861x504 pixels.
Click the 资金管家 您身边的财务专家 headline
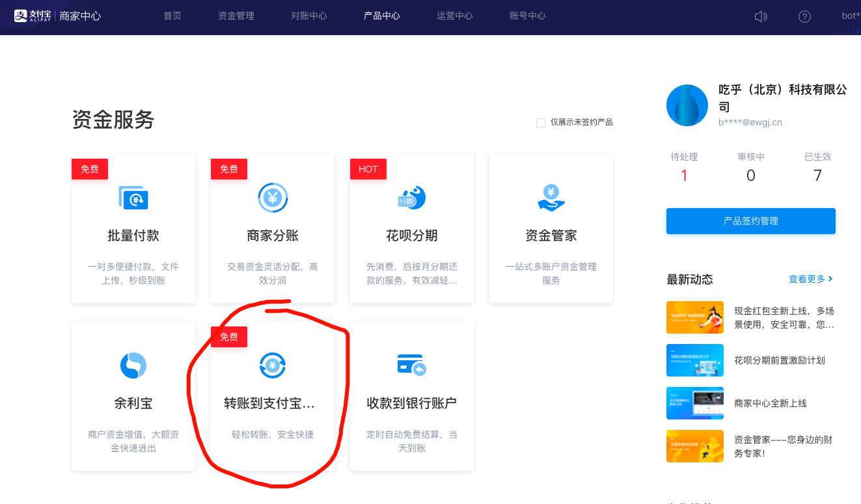pyautogui.click(x=784, y=446)
